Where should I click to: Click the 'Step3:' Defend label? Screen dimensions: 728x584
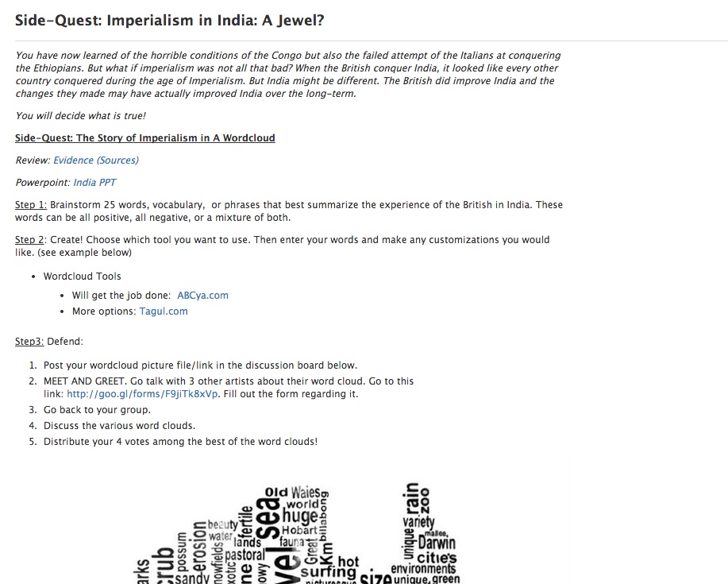(x=29, y=342)
